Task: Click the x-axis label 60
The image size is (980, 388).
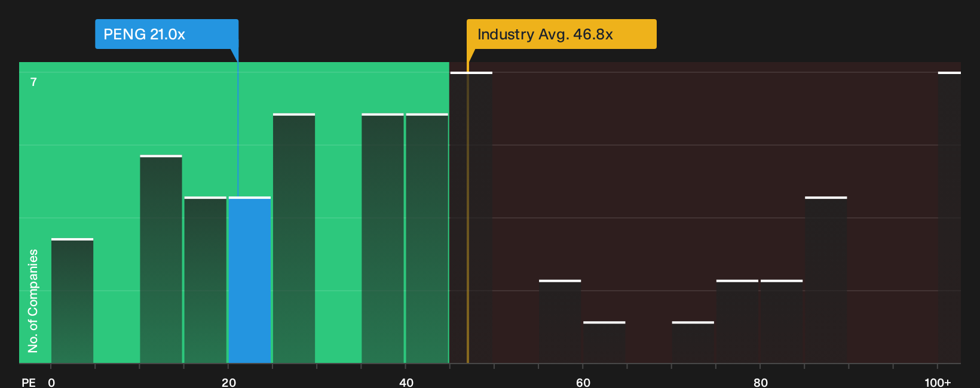Action: point(583,382)
